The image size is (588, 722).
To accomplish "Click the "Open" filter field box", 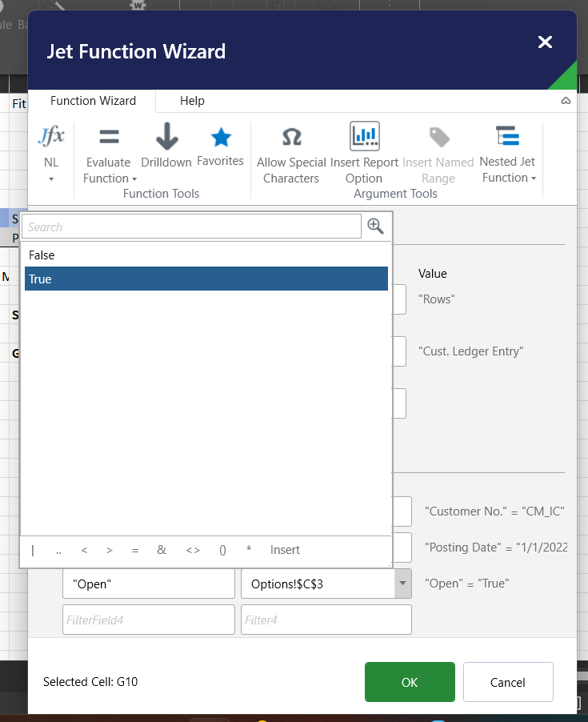I will coord(149,584).
